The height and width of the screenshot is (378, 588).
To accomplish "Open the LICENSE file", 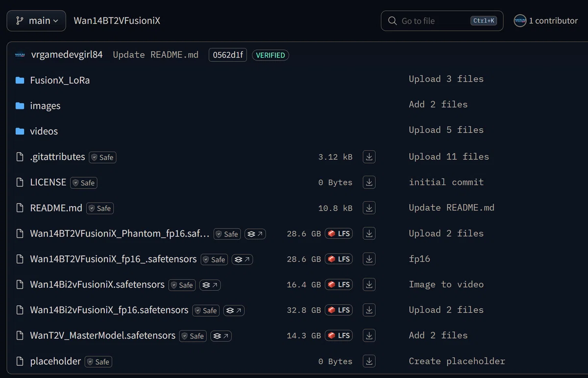I will 48,182.
